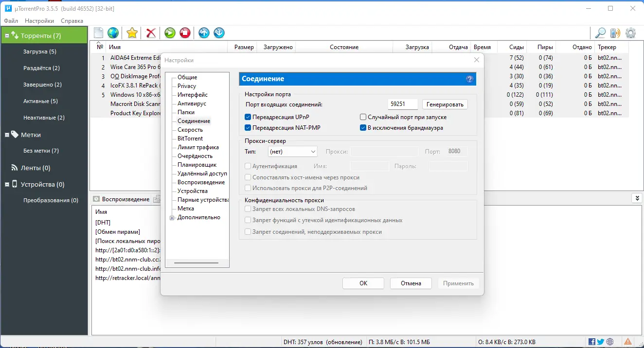Sort torrent list by Трекер column
The height and width of the screenshot is (348, 644).
[612, 47]
